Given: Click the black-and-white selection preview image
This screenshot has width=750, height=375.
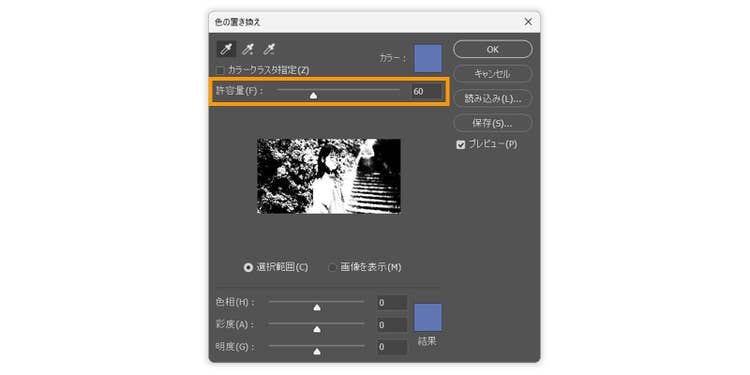Looking at the screenshot, I should point(329,176).
